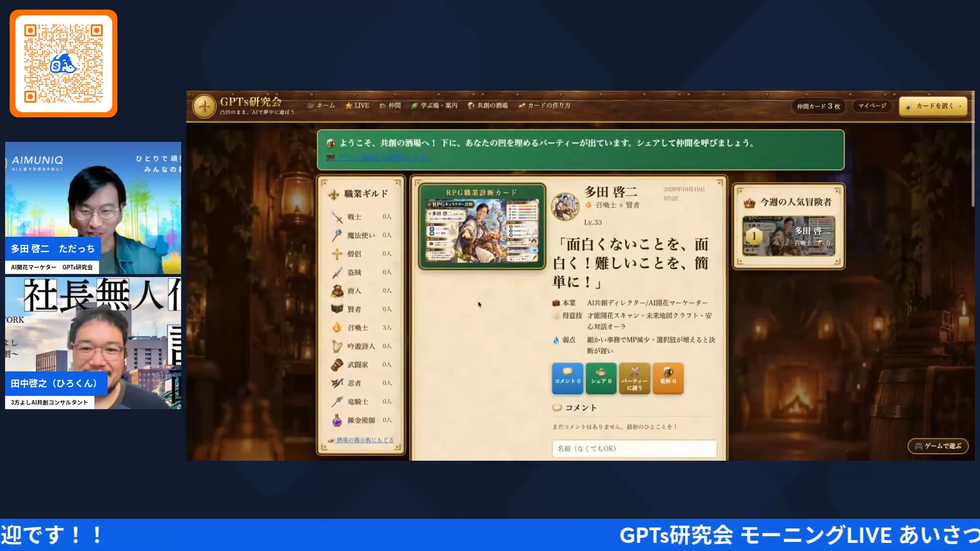
Task: Open マイページ
Action: (x=872, y=106)
